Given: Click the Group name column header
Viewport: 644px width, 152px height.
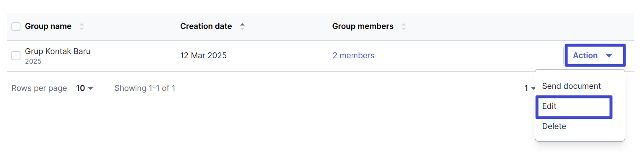Looking at the screenshot, I should point(48,26).
